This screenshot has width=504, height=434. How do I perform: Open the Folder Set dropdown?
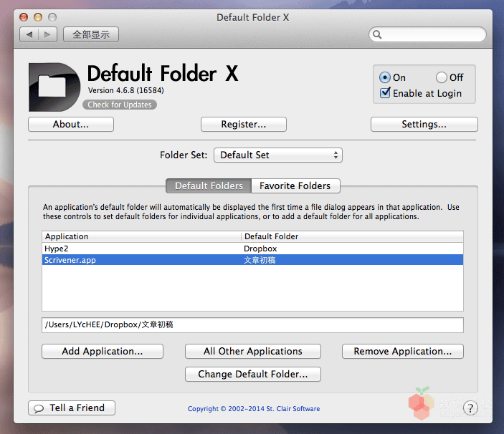point(278,155)
